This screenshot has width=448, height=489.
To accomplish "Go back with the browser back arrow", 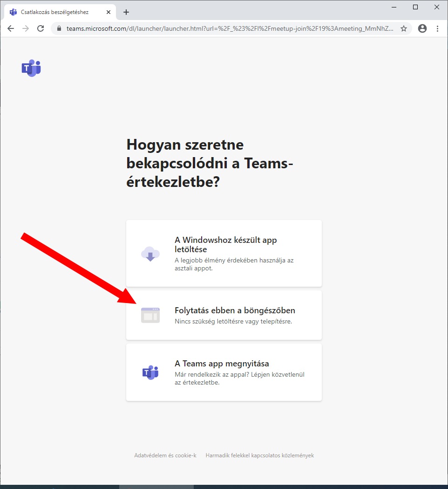I will coord(11,29).
